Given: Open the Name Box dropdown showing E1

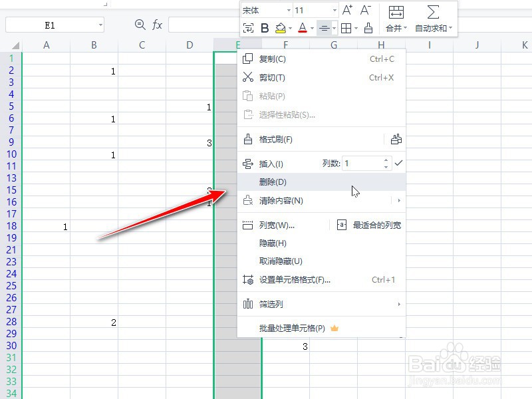Looking at the screenshot, I should pyautogui.click(x=101, y=24).
